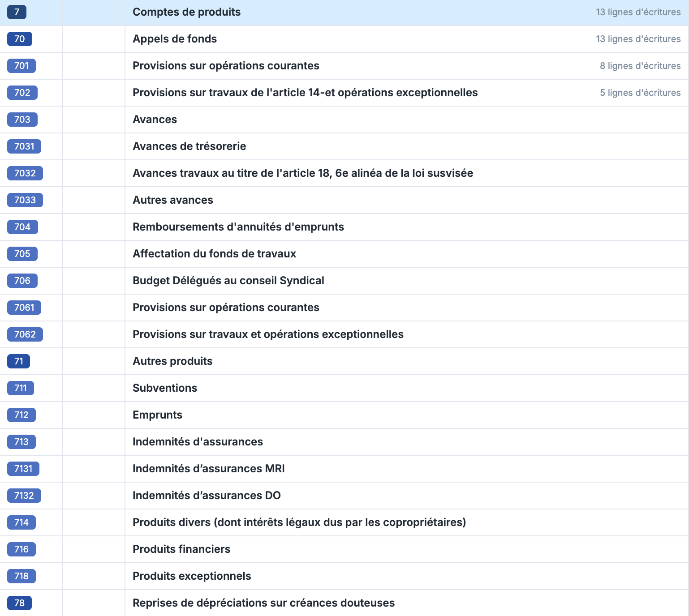Open the Produits financiers account
This screenshot has width=689, height=616.
point(181,549)
